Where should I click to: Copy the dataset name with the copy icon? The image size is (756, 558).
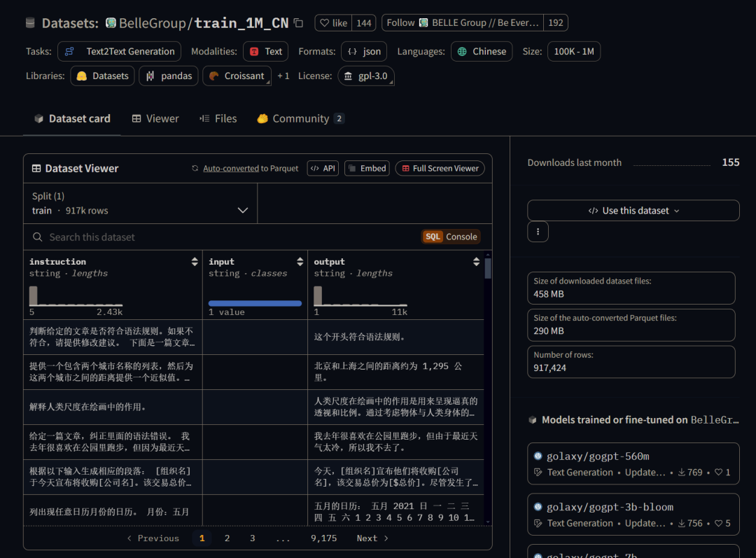pyautogui.click(x=298, y=22)
